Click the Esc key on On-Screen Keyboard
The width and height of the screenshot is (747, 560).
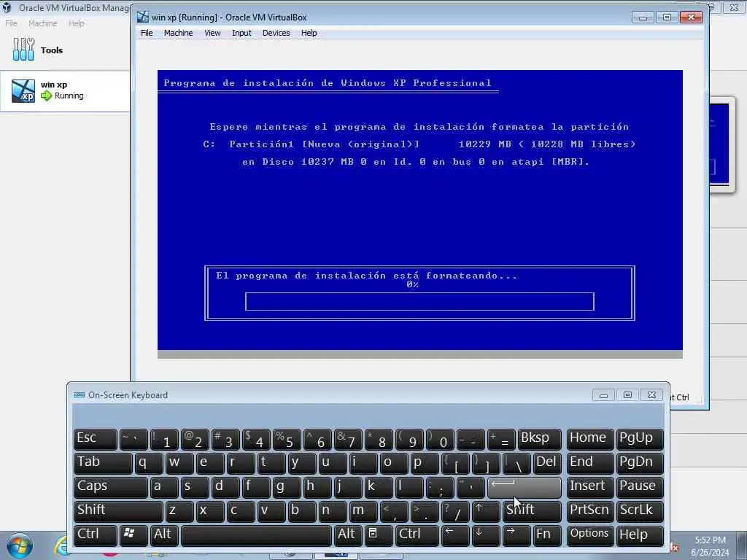96,439
